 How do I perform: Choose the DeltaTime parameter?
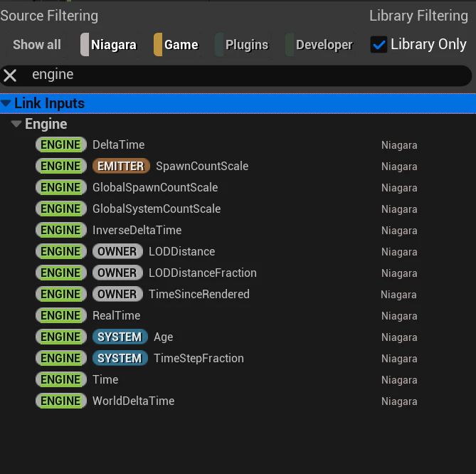(x=118, y=145)
